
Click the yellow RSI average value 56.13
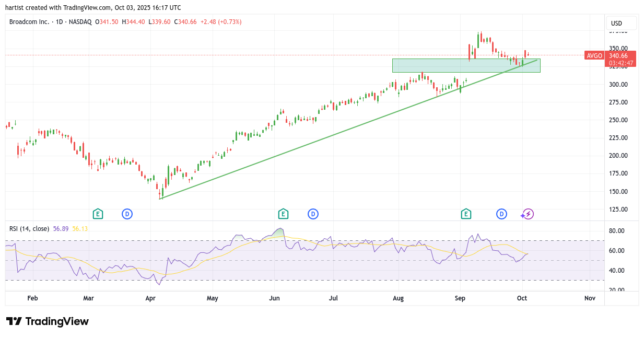click(80, 228)
